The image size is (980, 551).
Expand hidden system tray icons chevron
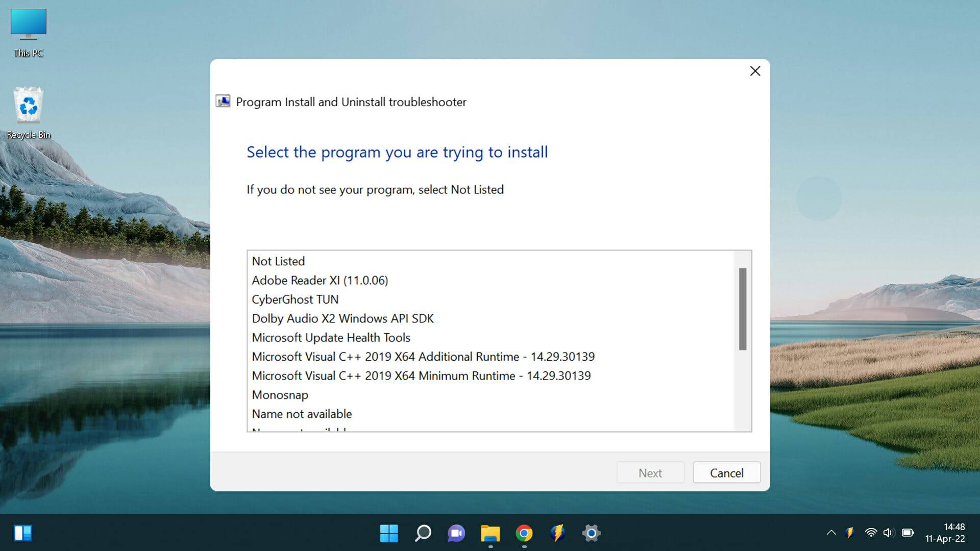tap(831, 533)
